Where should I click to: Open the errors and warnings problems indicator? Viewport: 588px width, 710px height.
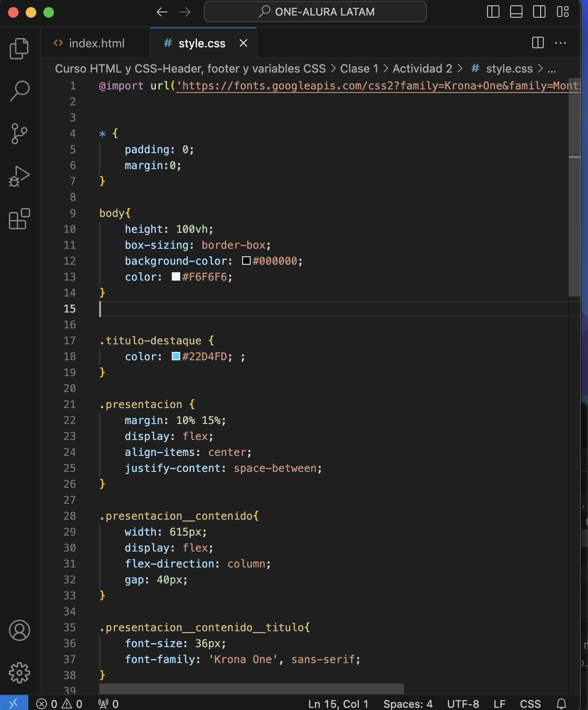tap(59, 704)
